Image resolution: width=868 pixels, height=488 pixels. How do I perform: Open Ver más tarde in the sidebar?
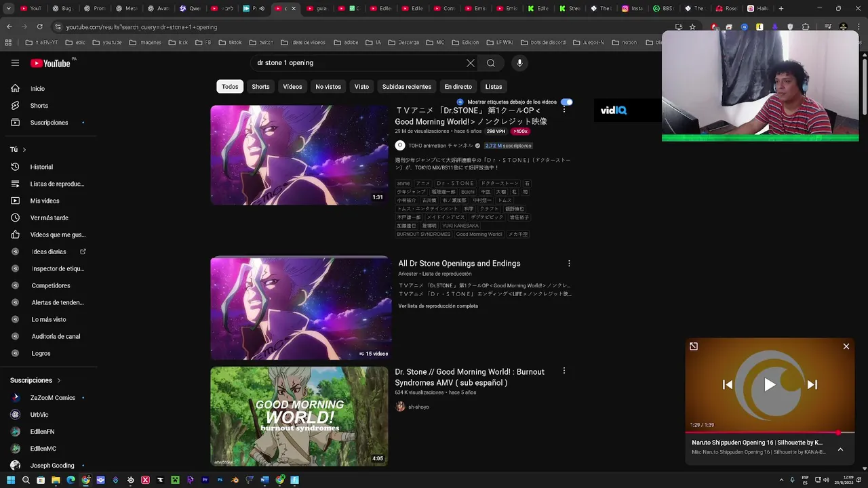(x=47, y=218)
